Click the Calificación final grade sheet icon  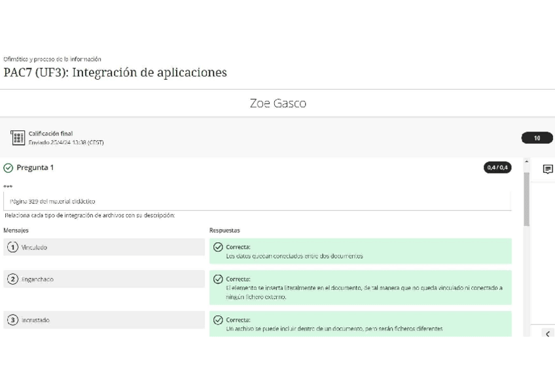point(18,138)
